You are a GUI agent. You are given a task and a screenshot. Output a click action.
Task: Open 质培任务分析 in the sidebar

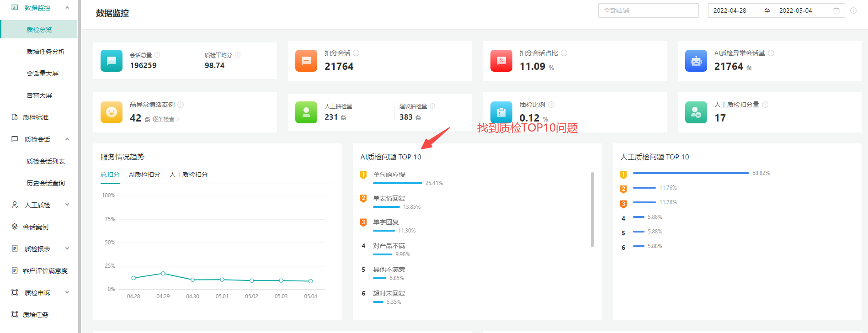(x=46, y=52)
